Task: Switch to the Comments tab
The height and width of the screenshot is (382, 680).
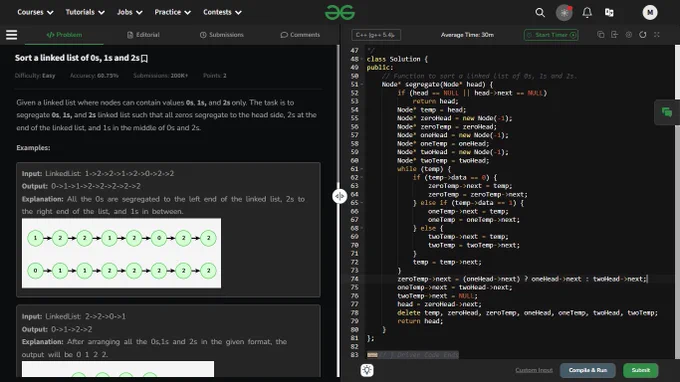Action: click(300, 35)
